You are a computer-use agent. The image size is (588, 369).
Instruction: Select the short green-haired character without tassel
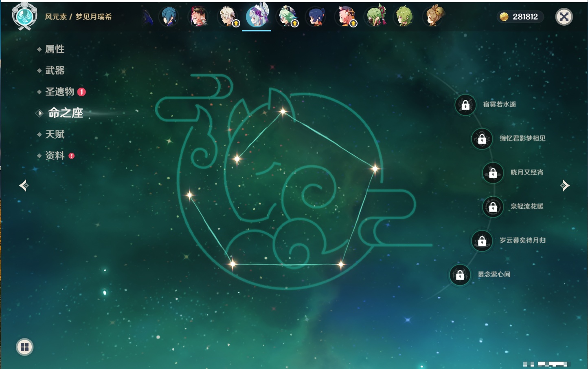[x=404, y=17]
